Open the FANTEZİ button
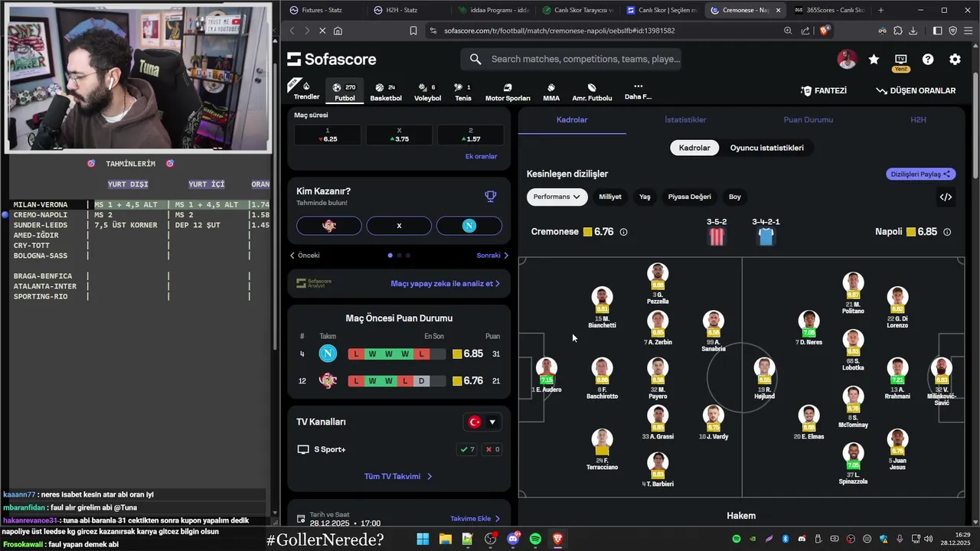 pos(824,90)
